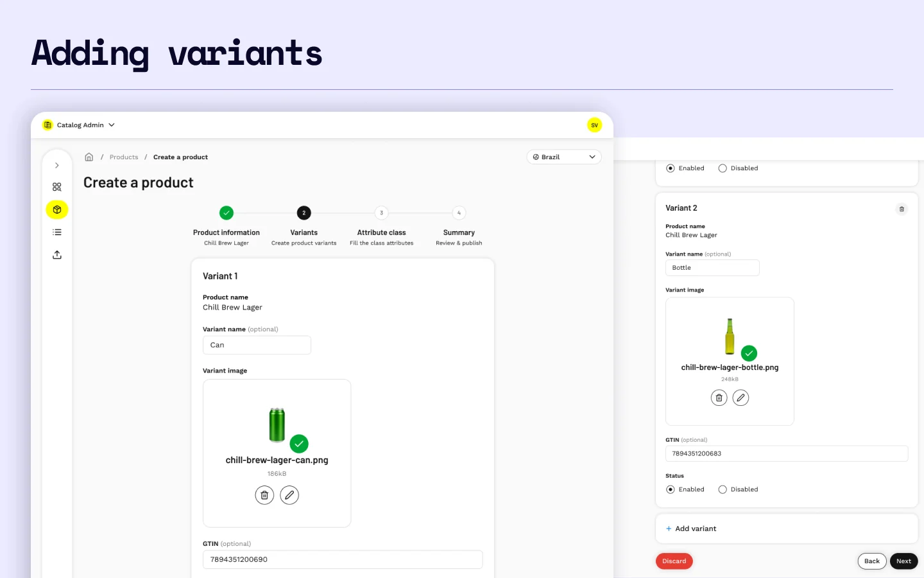Go to home via breadcrumb house icon
Viewport: 924px width, 578px height.
tap(89, 157)
